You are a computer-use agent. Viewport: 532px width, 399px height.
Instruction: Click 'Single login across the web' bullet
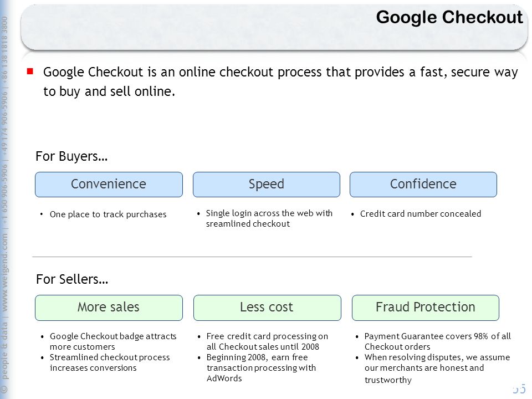(269, 218)
